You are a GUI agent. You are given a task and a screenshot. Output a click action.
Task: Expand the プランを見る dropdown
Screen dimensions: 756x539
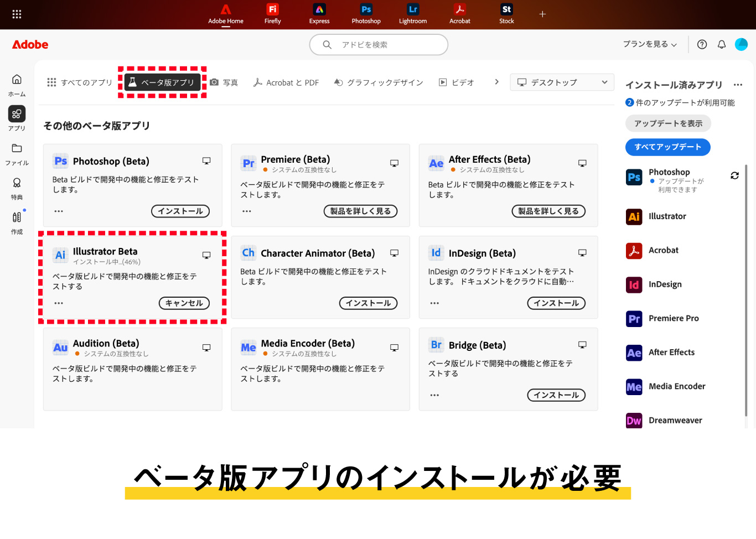coord(650,45)
